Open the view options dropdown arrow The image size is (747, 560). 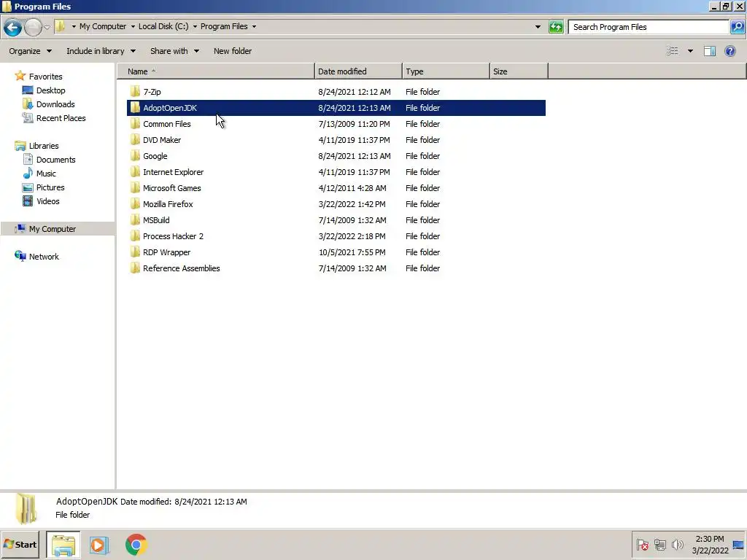point(690,51)
